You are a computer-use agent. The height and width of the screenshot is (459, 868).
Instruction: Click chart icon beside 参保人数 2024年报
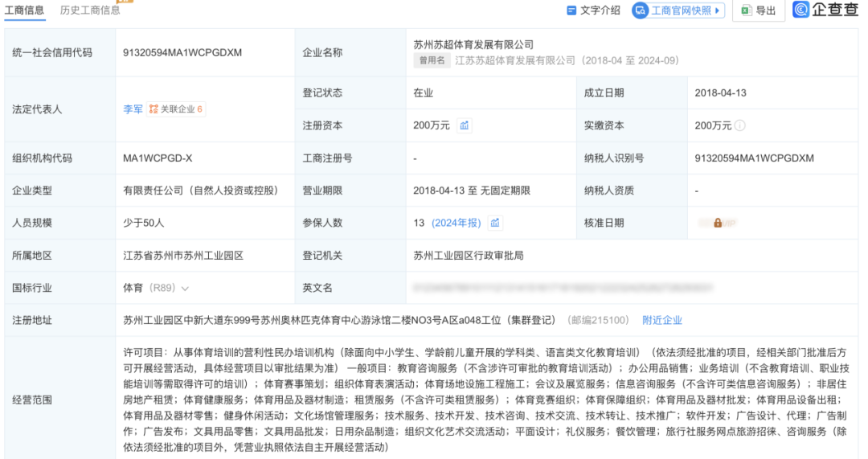495,223
